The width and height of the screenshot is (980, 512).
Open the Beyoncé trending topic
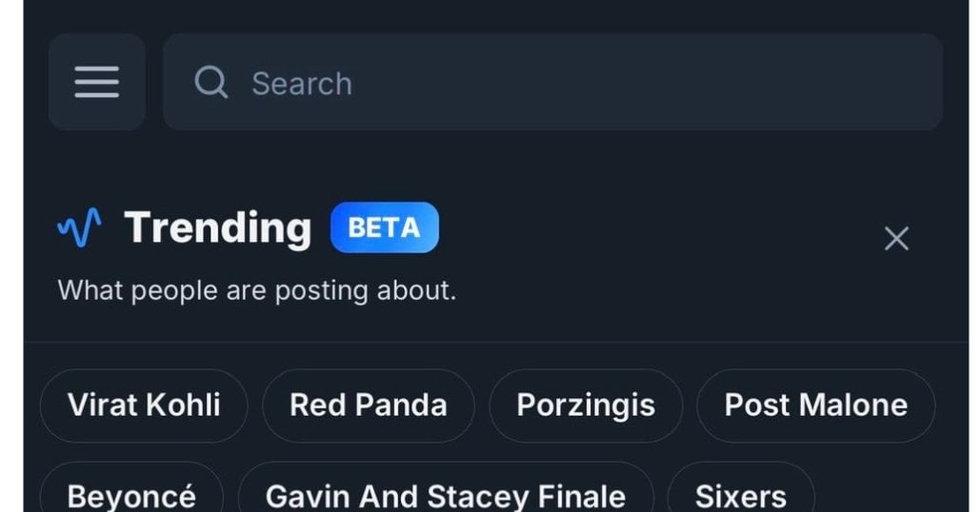point(131,493)
